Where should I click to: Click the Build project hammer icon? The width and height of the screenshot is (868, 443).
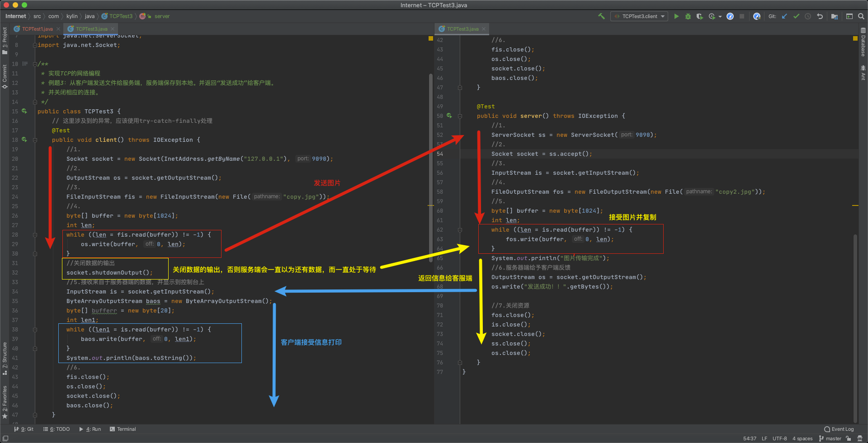tap(601, 16)
